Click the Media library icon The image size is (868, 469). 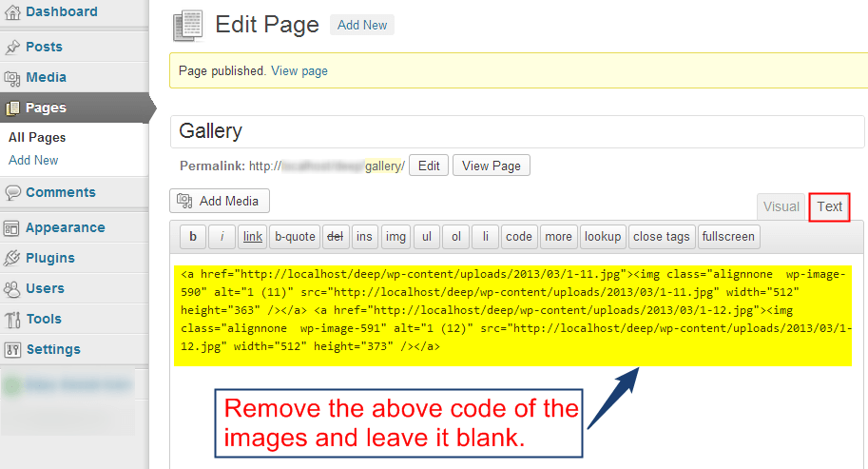[12, 78]
